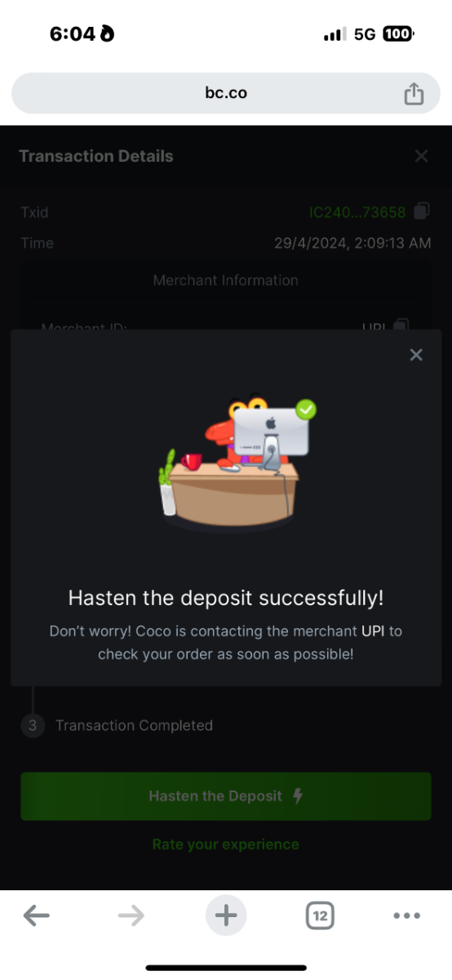This screenshot has height=980, width=452.
Task: Tap the Merchant Information header
Action: tap(226, 280)
